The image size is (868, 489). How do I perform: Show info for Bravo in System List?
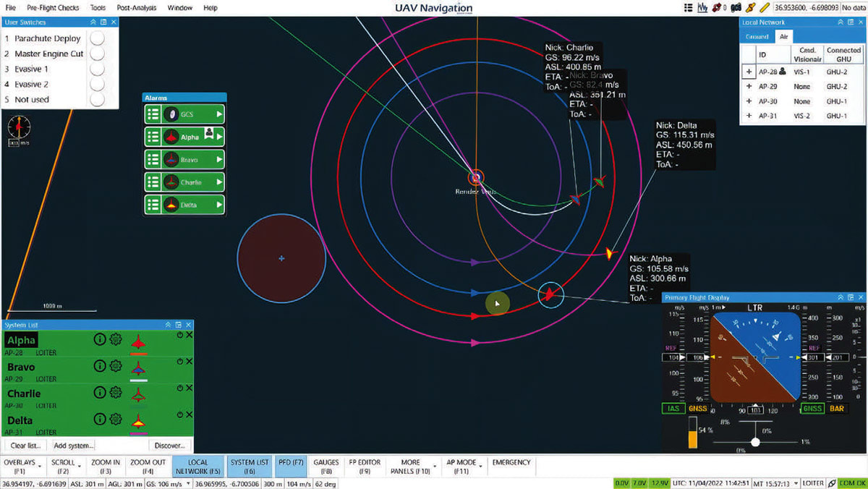pos(100,367)
